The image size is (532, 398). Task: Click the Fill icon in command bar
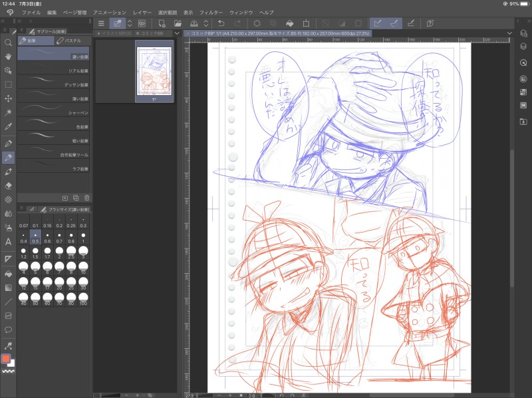pos(290,23)
